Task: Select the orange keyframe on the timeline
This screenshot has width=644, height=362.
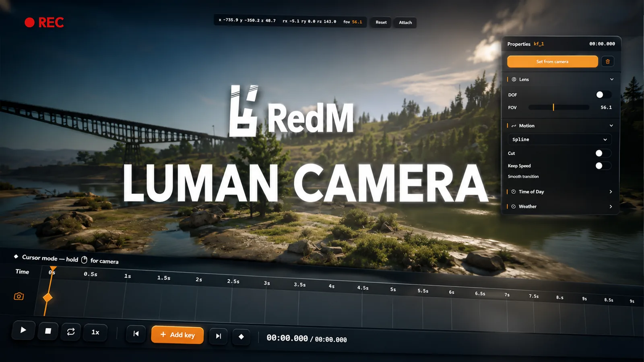Action: [47, 298]
